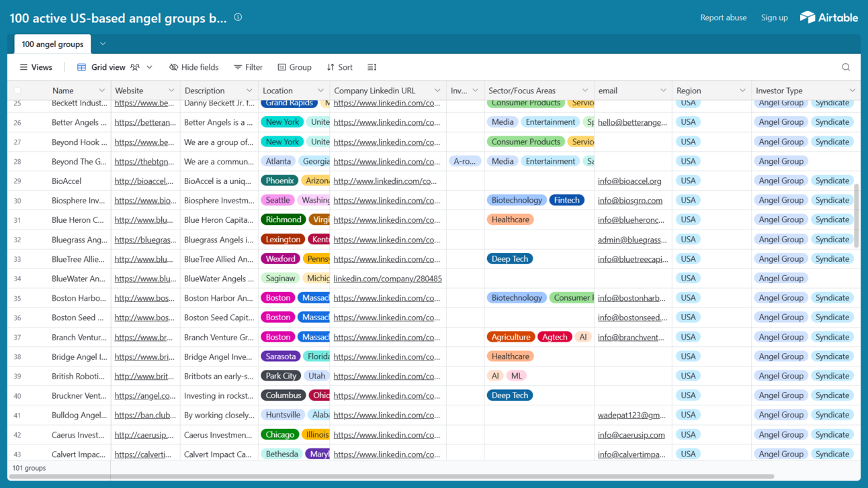Toggle the select-all checkbox in header
Image resolution: width=868 pixels, height=488 pixels.
(x=17, y=91)
